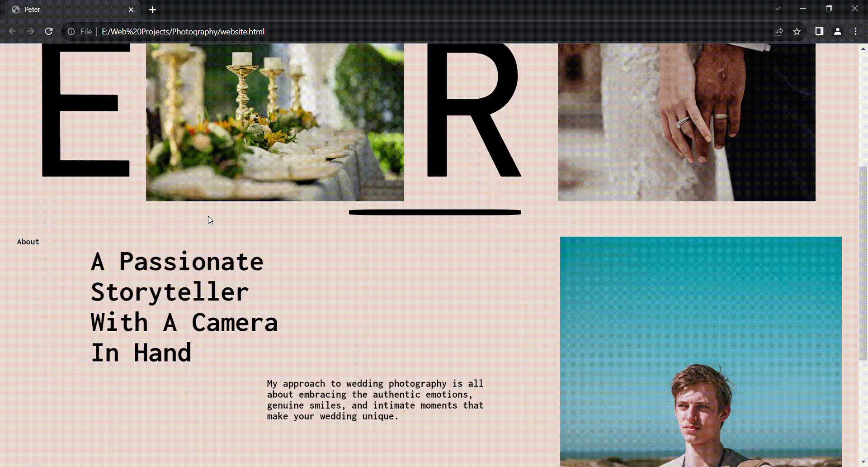Click the About navigation label
This screenshot has width=868, height=467.
pos(28,242)
